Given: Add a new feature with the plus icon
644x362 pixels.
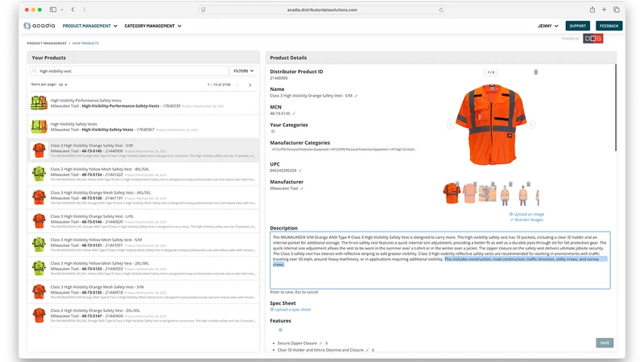Looking at the screenshot, I should (x=280, y=330).
